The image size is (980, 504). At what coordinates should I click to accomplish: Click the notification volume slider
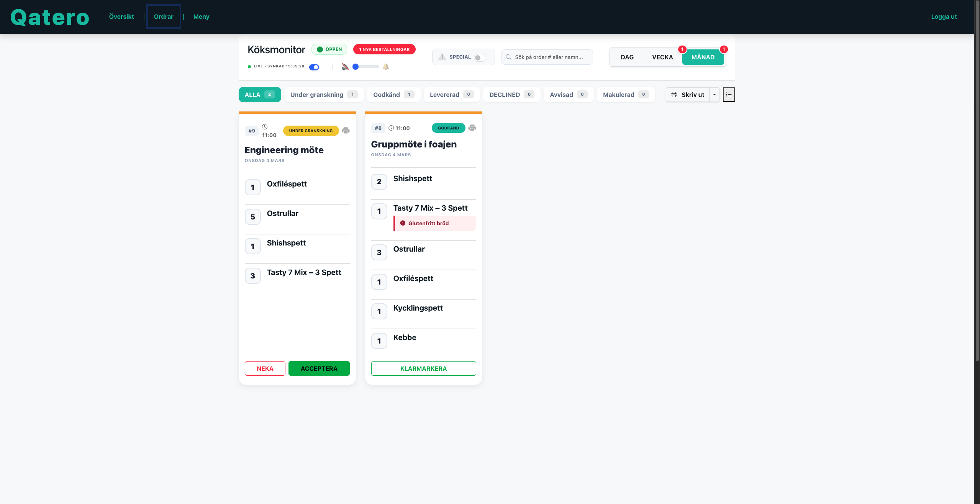[366, 67]
